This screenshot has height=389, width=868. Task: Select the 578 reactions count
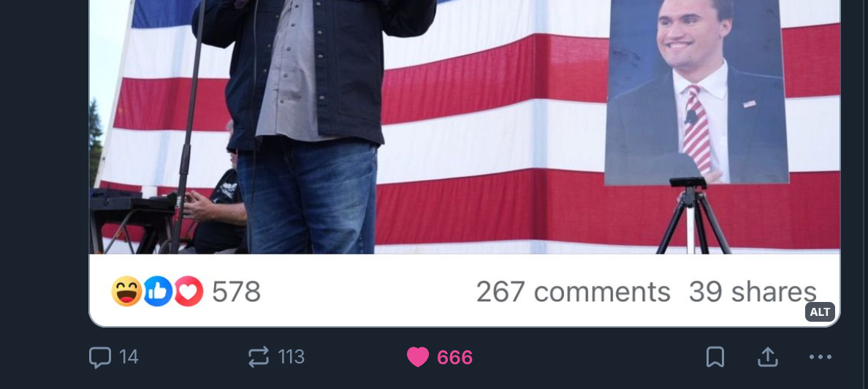click(236, 292)
